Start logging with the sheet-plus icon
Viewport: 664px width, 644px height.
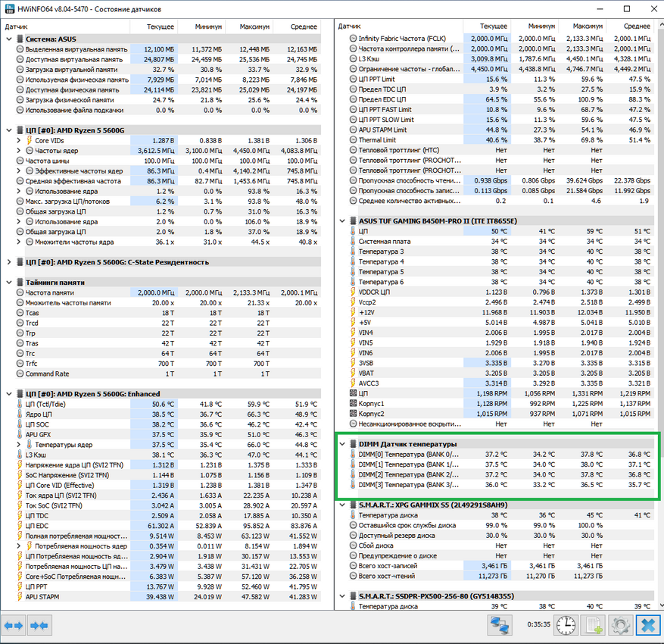click(x=594, y=625)
